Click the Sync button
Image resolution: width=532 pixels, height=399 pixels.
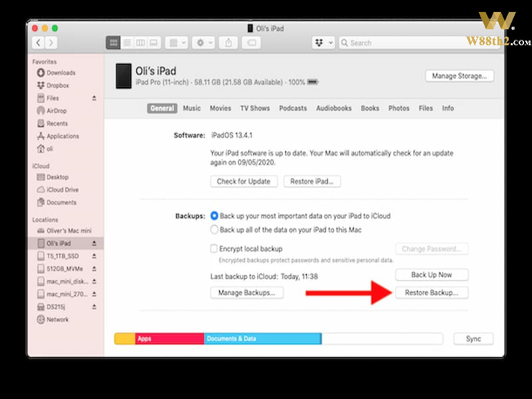click(473, 338)
